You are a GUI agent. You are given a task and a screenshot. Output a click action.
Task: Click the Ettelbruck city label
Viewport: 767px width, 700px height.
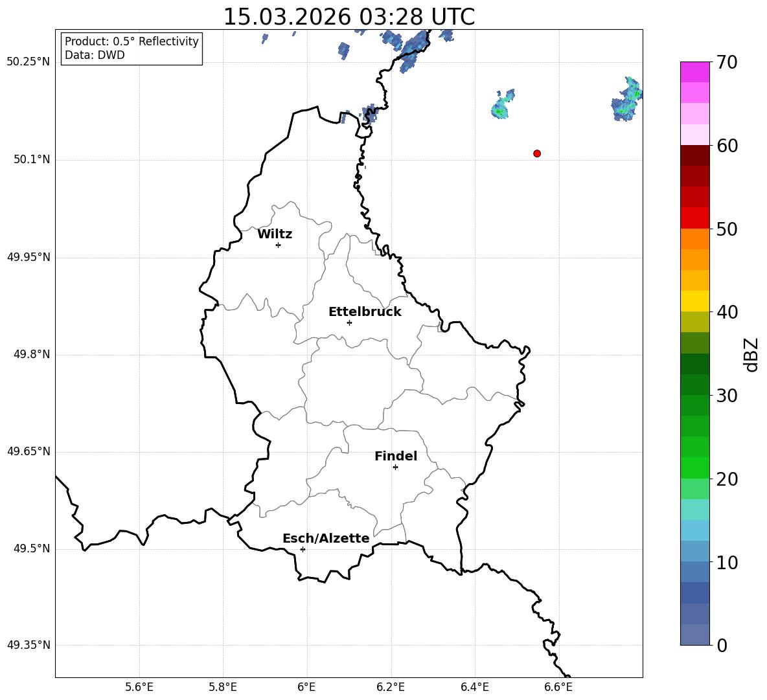(365, 312)
